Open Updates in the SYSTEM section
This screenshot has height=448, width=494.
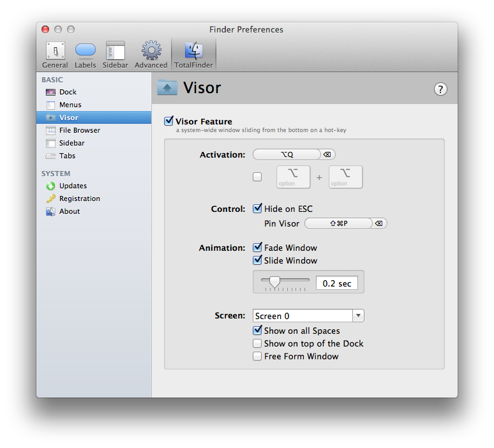click(x=94, y=186)
